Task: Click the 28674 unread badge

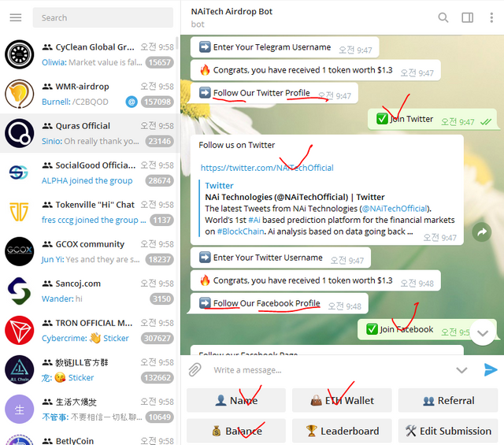Action: click(x=159, y=180)
